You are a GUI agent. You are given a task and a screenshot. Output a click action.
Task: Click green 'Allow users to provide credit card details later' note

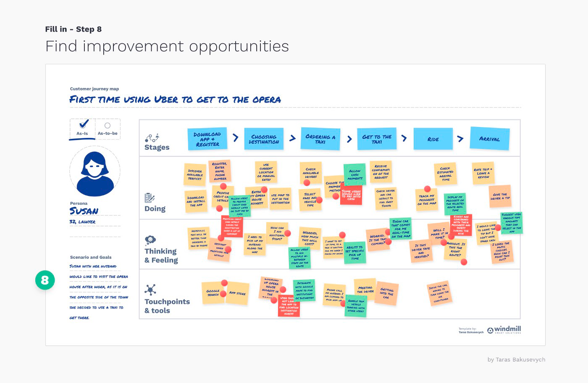pos(239,206)
